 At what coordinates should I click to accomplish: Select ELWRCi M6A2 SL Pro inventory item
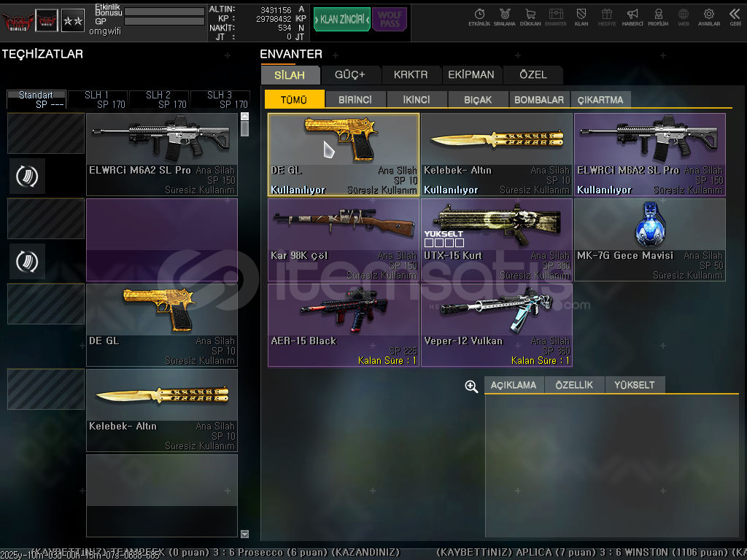(x=650, y=155)
